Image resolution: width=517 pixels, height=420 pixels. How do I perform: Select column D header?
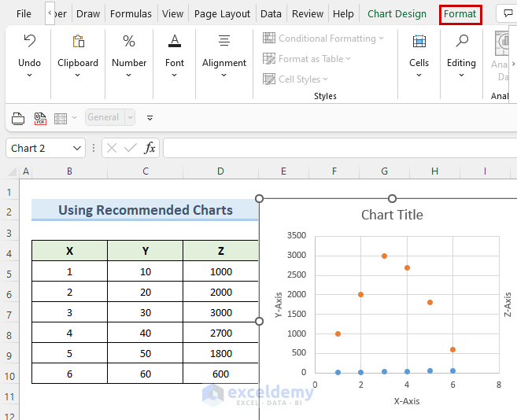click(220, 171)
